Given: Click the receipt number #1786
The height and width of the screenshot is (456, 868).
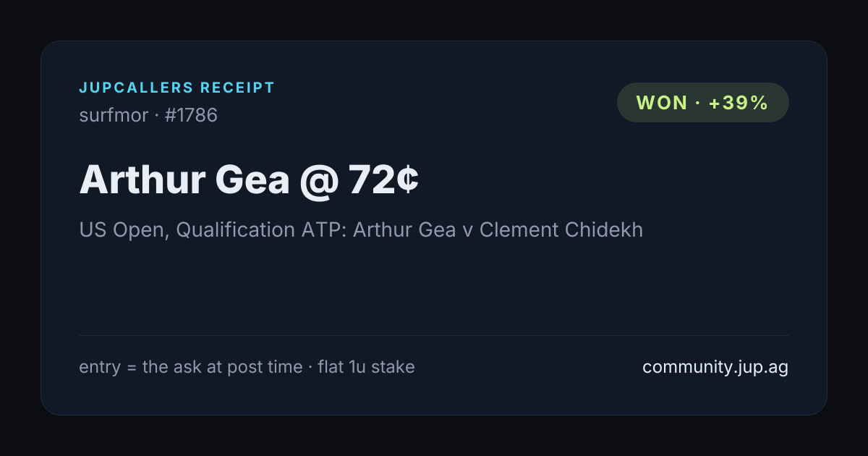Looking at the screenshot, I should click(191, 115).
